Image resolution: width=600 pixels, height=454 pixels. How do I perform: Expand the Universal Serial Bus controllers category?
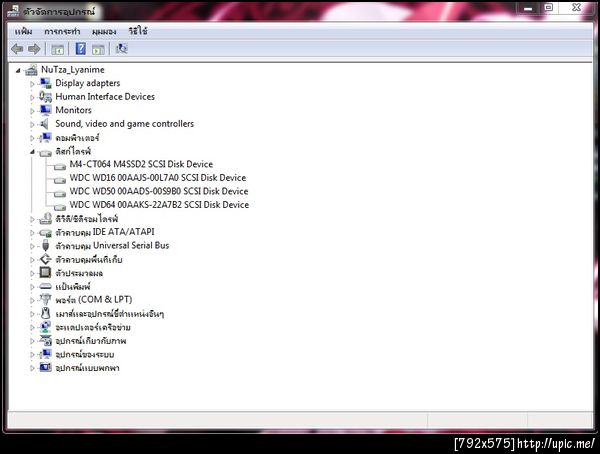(x=32, y=246)
